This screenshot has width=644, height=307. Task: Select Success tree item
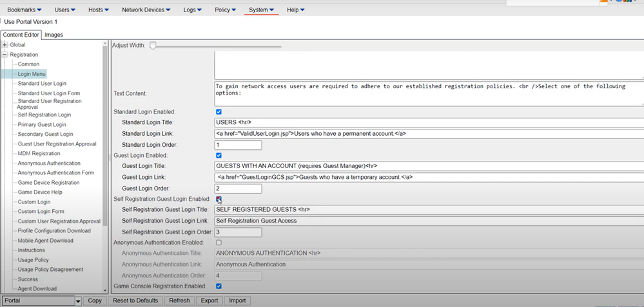tap(28, 279)
